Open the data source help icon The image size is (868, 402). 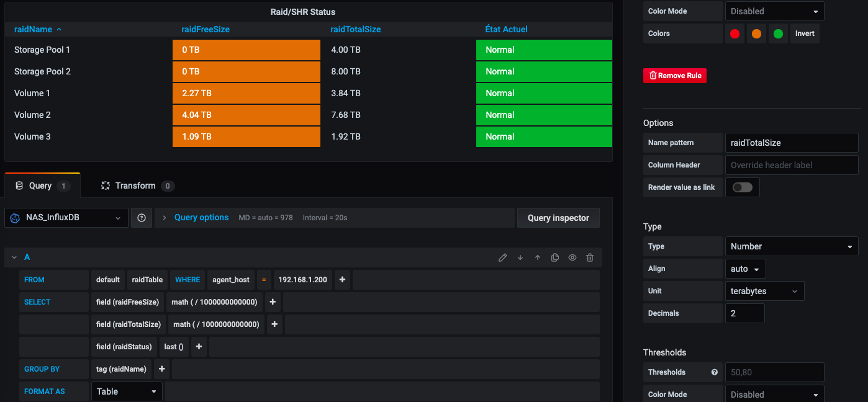[x=142, y=218]
